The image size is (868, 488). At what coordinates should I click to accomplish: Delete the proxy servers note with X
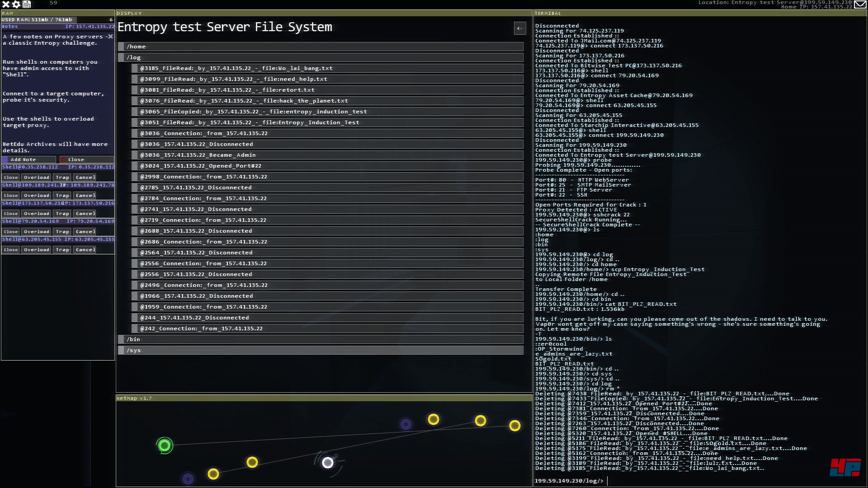110,37
